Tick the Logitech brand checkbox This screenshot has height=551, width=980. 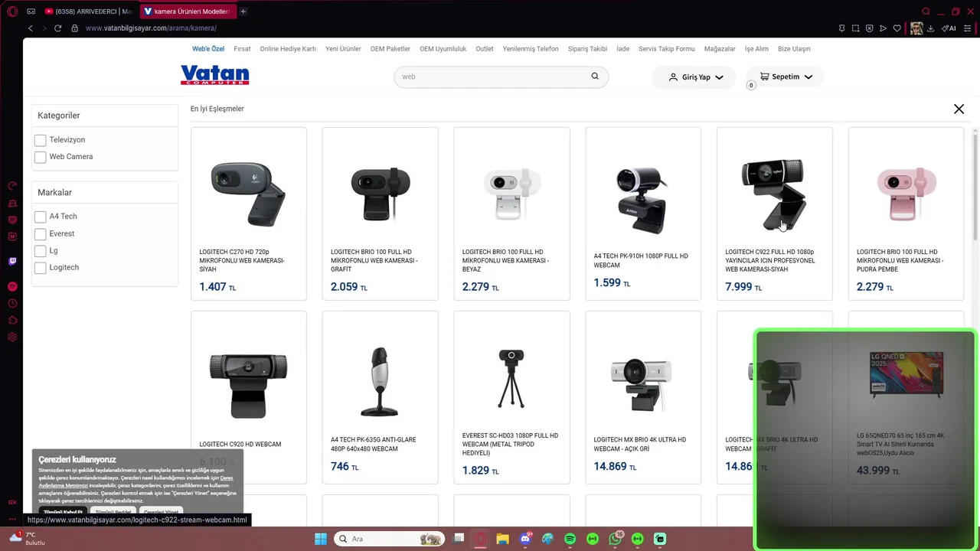click(x=40, y=268)
